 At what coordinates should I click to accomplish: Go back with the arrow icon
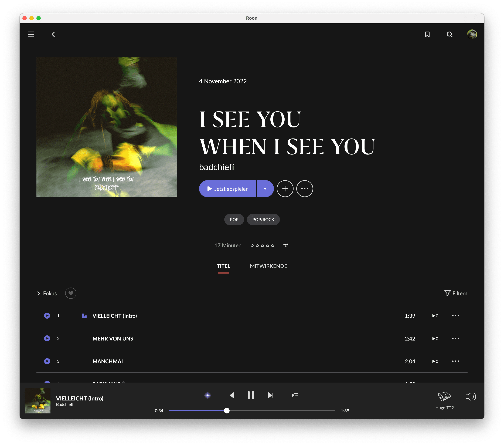click(x=53, y=34)
